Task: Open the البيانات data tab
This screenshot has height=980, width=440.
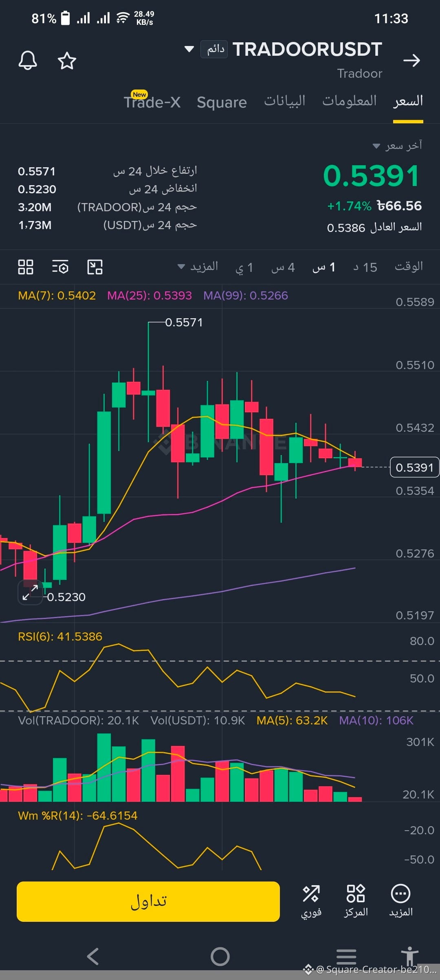Action: (x=284, y=101)
